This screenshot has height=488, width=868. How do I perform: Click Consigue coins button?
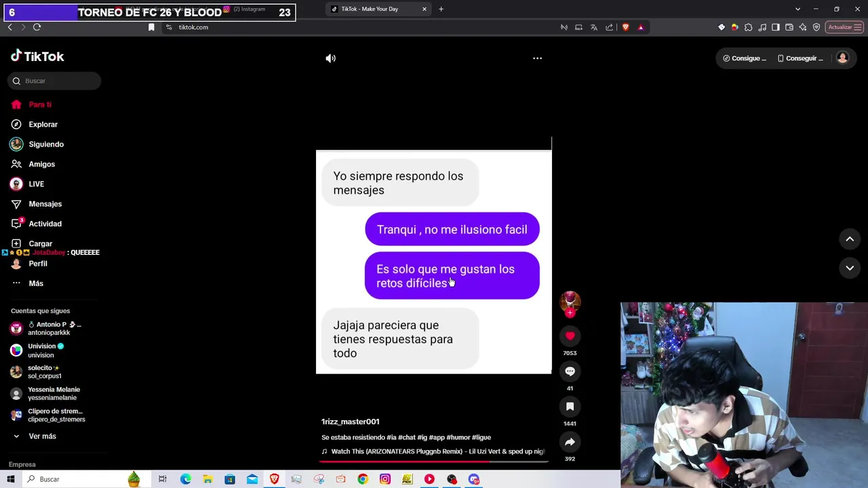744,58
